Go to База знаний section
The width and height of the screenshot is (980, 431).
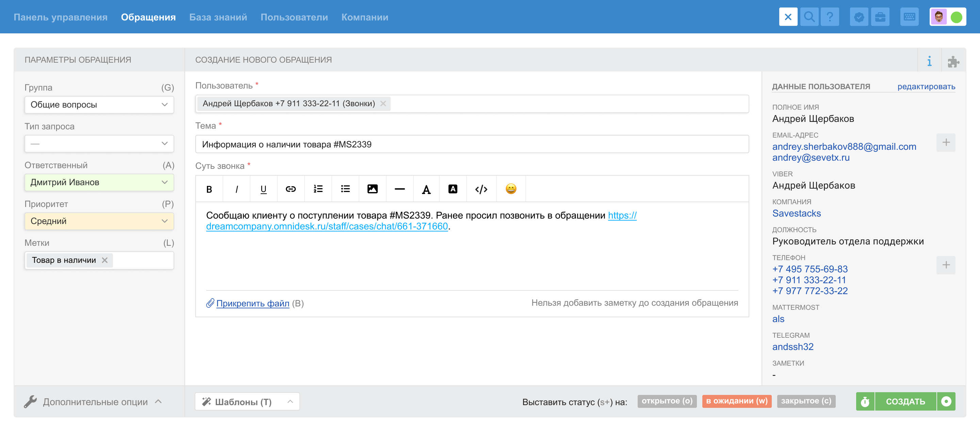[x=218, y=17]
